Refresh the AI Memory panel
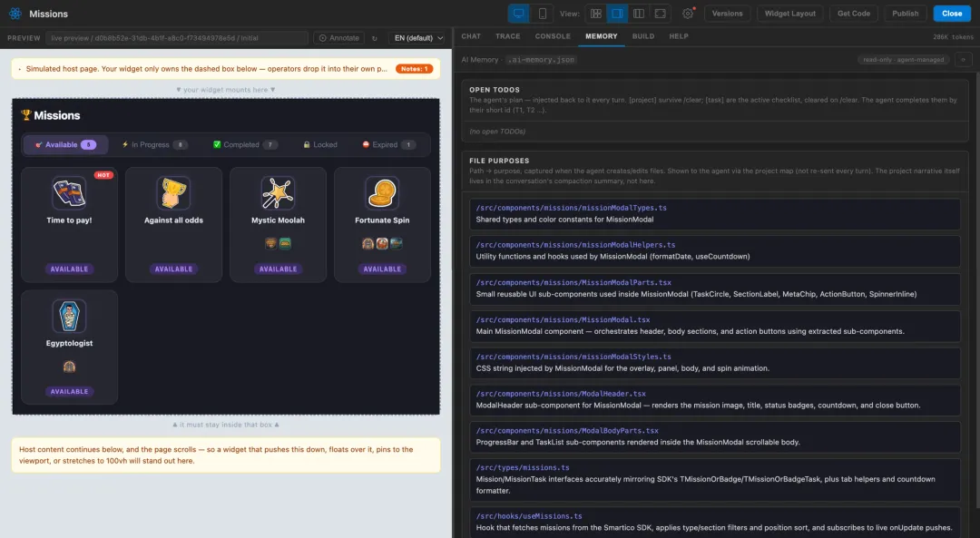The height and width of the screenshot is (538, 980). (x=963, y=59)
